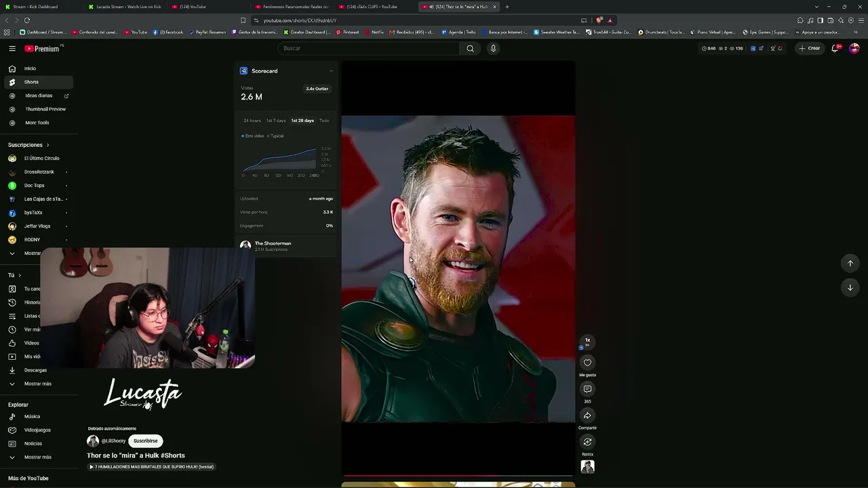Click the Ver más tarde clock icon
The height and width of the screenshot is (488, 868).
[12, 329]
